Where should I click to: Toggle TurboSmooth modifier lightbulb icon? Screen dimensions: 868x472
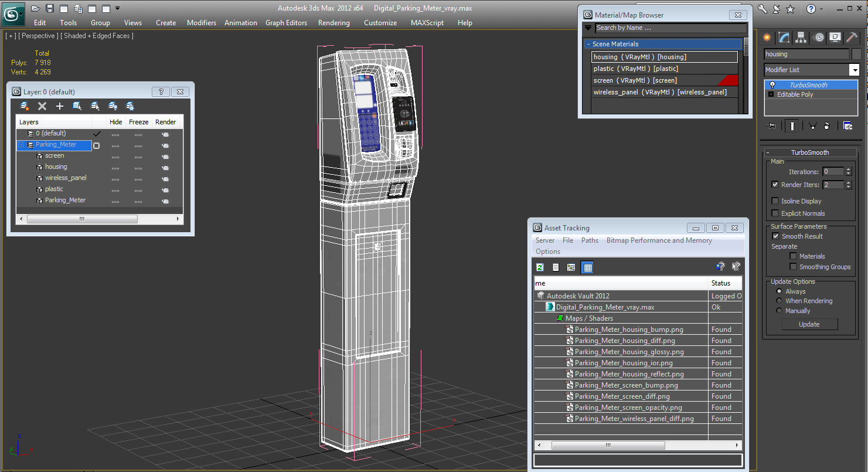[772, 85]
